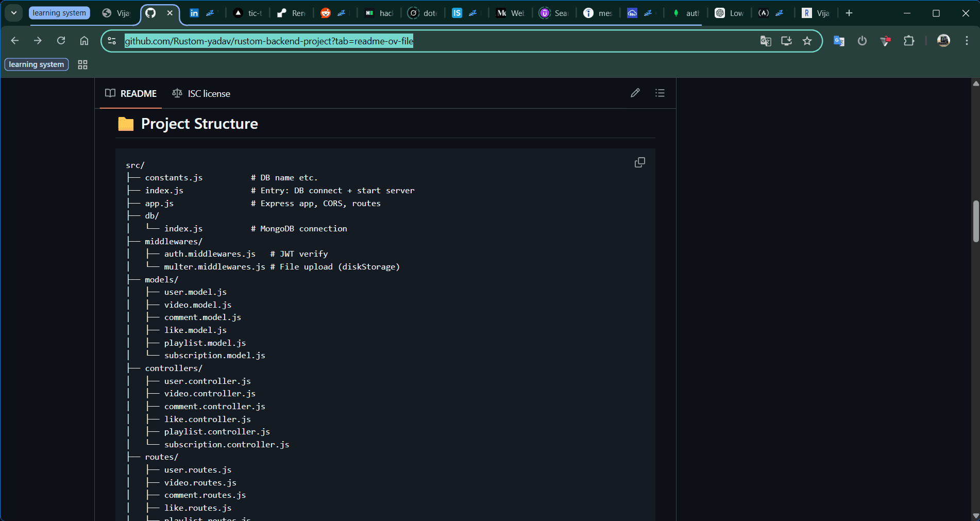Open the Chrome profile avatar

(943, 41)
